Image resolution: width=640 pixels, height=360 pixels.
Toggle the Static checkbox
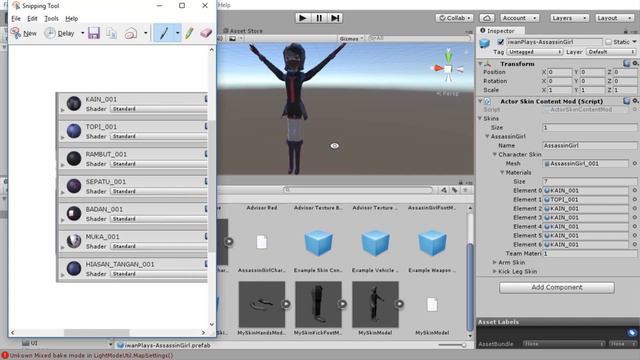pyautogui.click(x=609, y=42)
